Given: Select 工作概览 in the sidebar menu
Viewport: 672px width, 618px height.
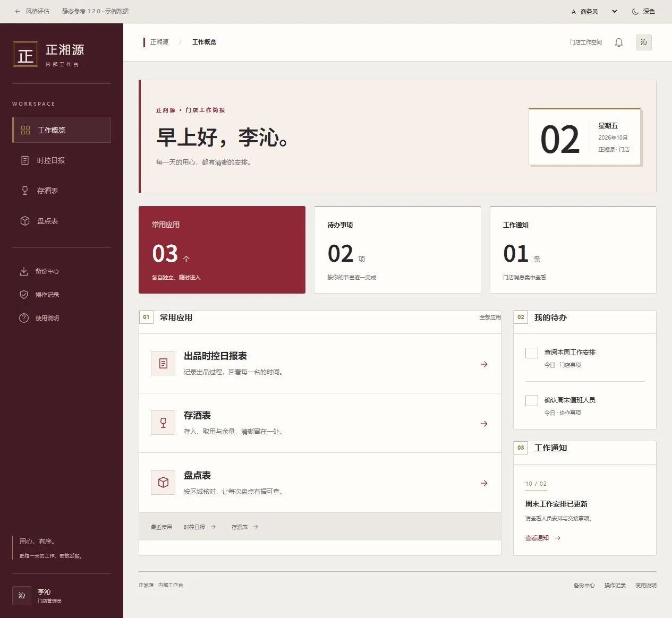Looking at the screenshot, I should coord(62,130).
